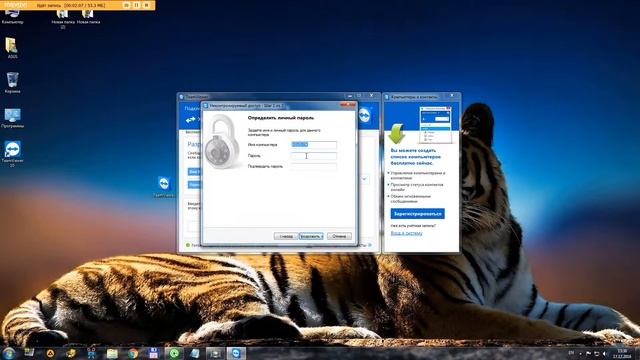Close the Компьютеры и контакты window
The width and height of the screenshot is (640, 360).
pos(451,96)
